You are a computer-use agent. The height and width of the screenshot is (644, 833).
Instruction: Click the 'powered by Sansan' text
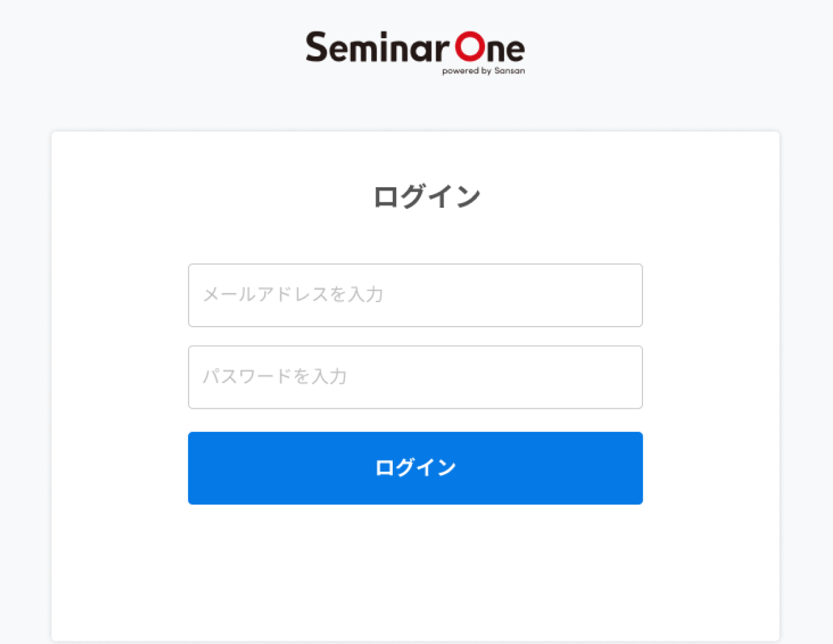484,70
